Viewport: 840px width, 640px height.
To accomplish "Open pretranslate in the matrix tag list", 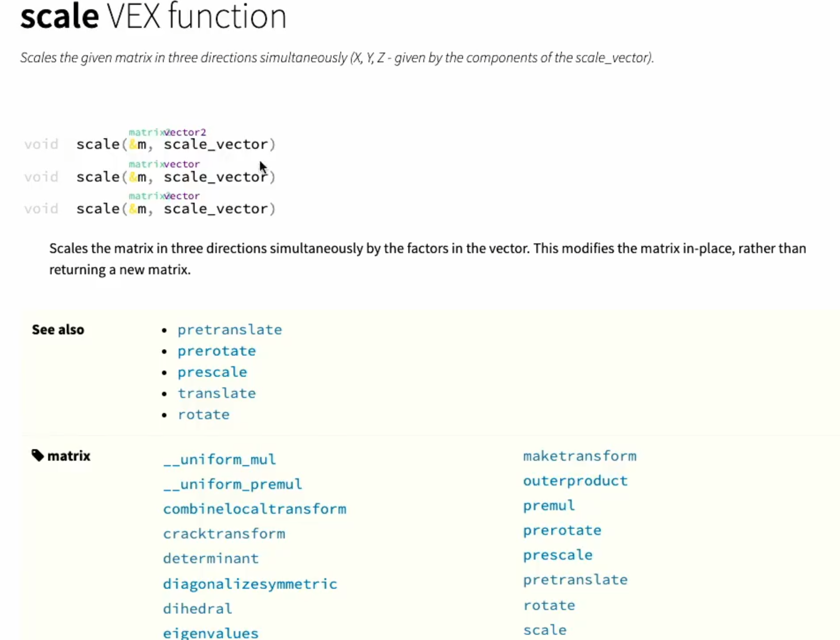I will 575,579.
